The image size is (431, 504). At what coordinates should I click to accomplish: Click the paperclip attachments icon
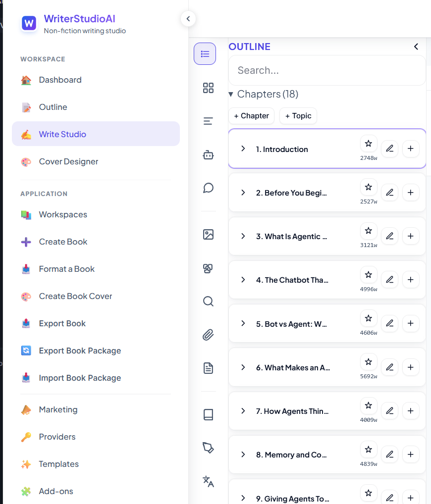pyautogui.click(x=208, y=335)
